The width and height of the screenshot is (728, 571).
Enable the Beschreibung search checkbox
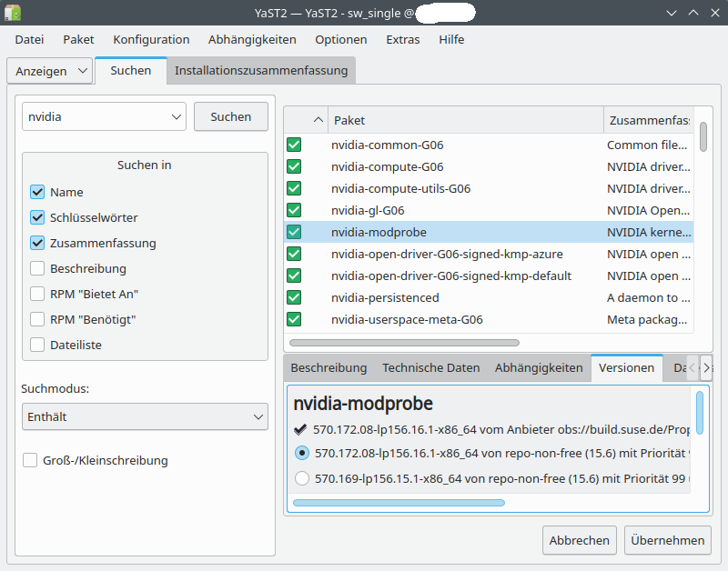[37, 268]
